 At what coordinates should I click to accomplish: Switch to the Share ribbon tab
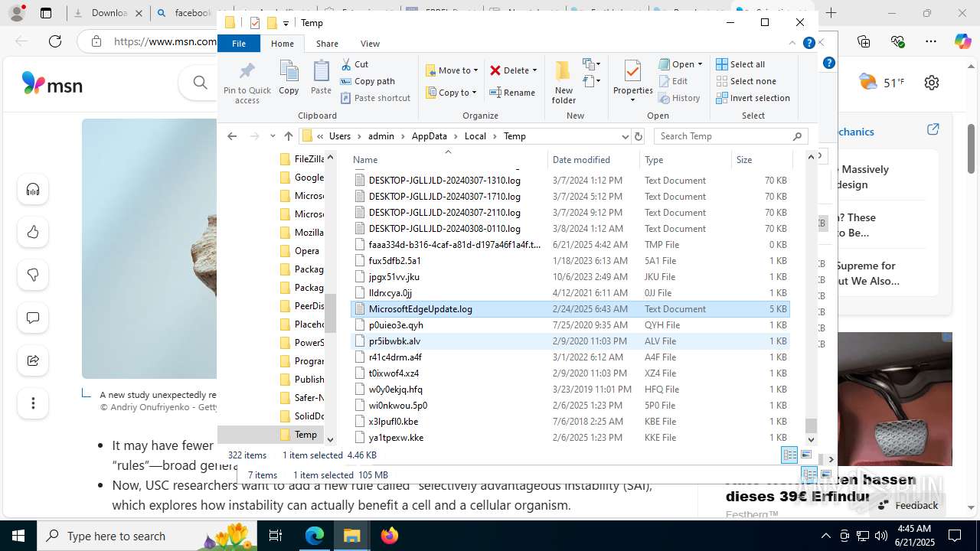click(327, 44)
